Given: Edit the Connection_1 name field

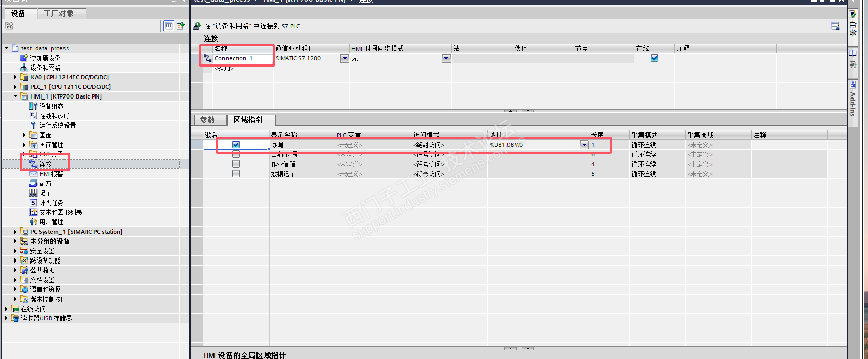Looking at the screenshot, I should pos(243,58).
